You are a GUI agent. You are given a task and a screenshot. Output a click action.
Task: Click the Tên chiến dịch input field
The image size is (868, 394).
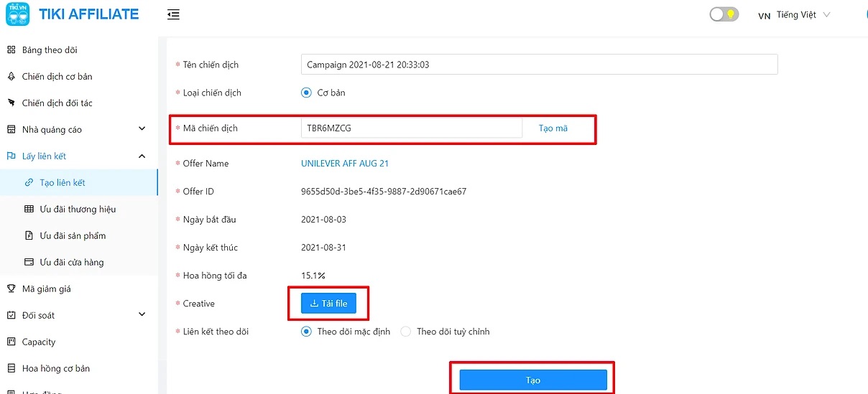(539, 65)
